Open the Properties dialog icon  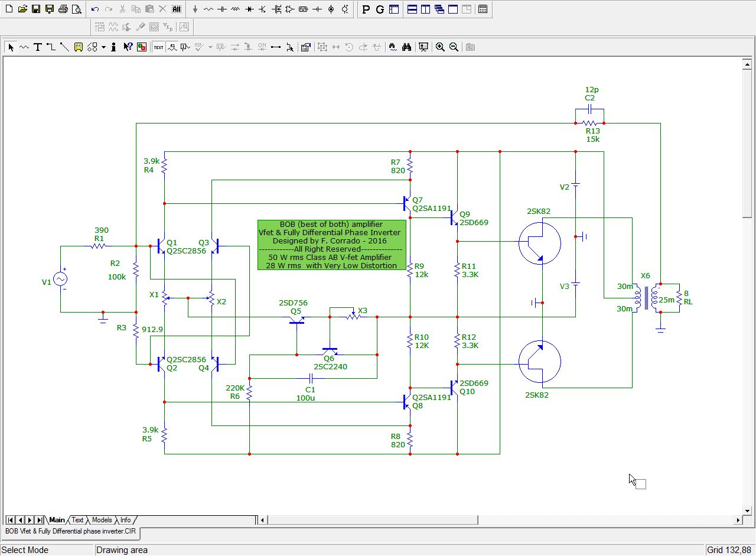pyautogui.click(x=305, y=47)
